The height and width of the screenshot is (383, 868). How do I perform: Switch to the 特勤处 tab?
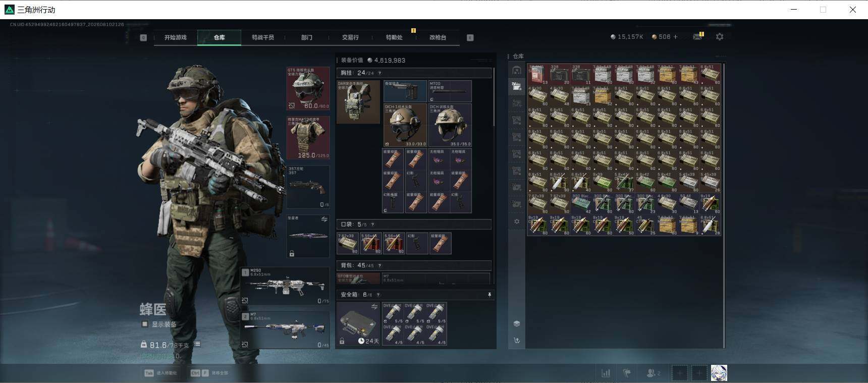click(394, 37)
